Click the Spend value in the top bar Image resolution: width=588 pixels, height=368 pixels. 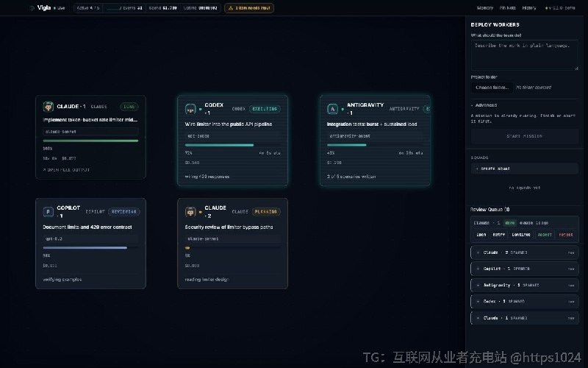171,8
